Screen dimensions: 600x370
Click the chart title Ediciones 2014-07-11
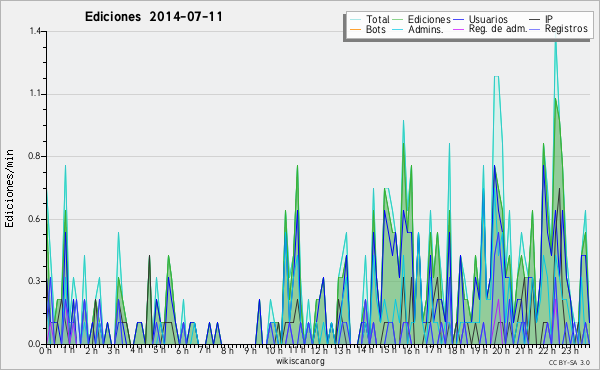(x=154, y=17)
